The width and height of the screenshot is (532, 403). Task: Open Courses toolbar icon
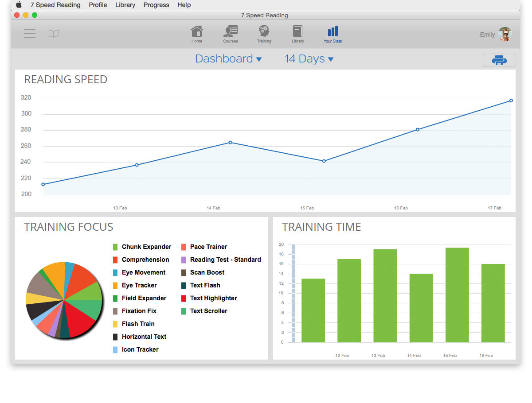click(x=231, y=31)
